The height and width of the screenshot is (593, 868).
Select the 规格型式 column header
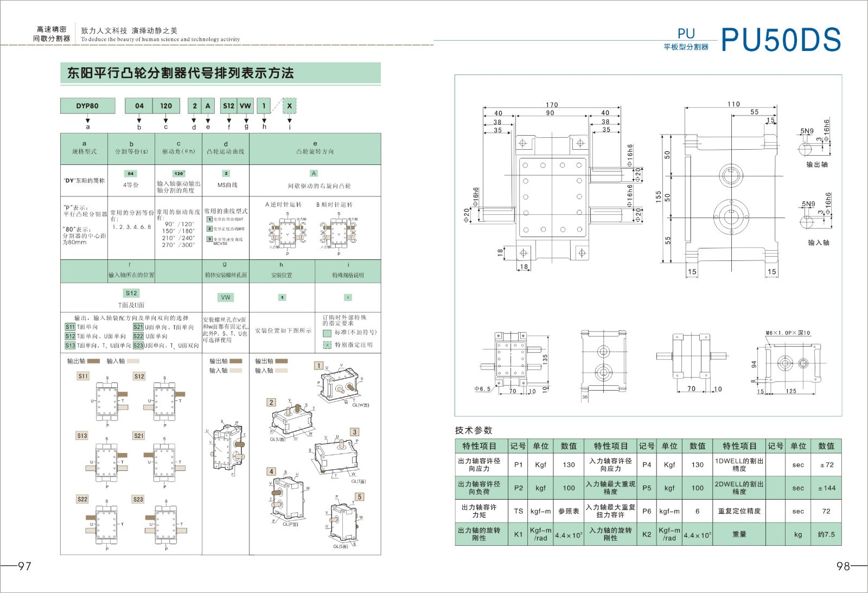click(84, 148)
